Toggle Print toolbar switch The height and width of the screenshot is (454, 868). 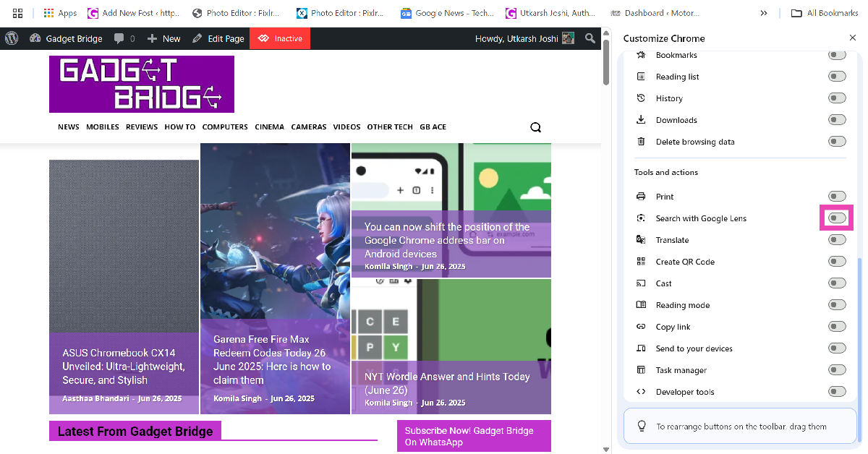837,197
